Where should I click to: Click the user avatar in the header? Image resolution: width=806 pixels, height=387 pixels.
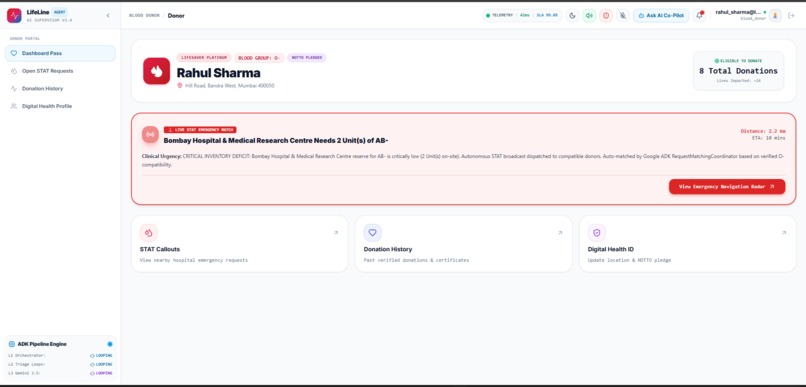pos(775,15)
